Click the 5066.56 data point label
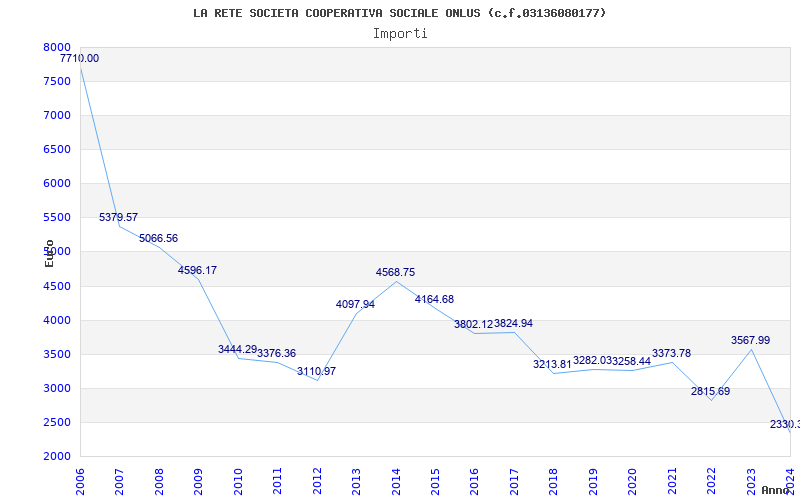 (x=158, y=238)
